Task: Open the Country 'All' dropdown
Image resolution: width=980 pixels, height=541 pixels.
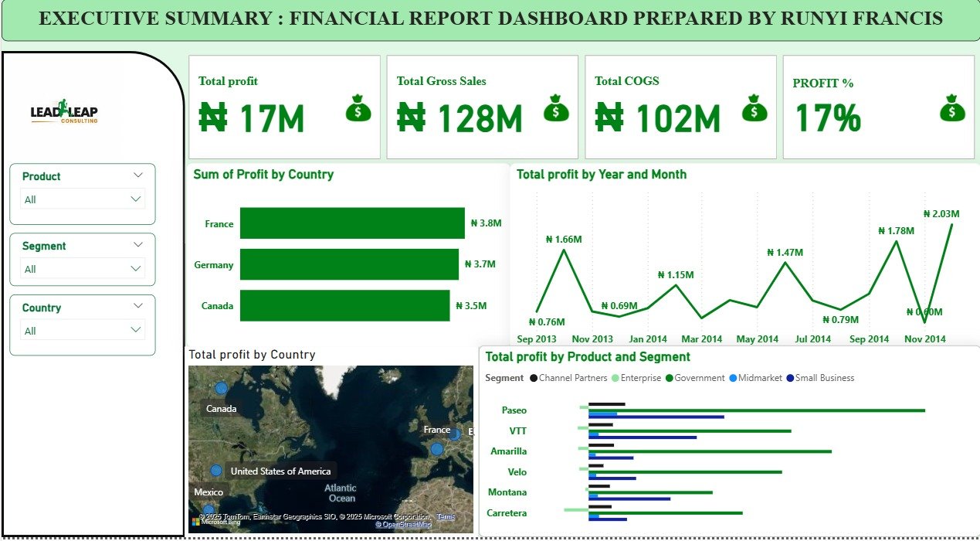Action: pyautogui.click(x=83, y=331)
